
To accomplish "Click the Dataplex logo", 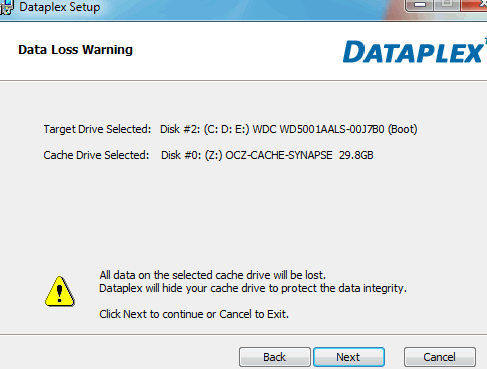I will pyautogui.click(x=414, y=52).
